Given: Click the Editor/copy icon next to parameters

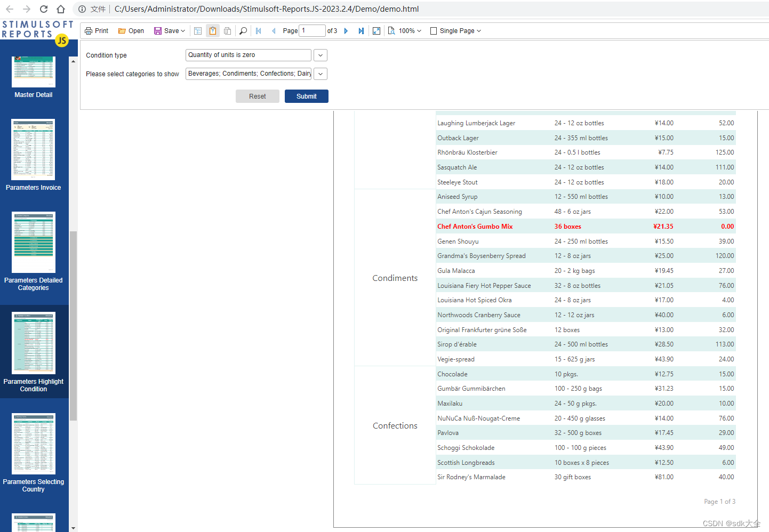Looking at the screenshot, I should [x=227, y=30].
